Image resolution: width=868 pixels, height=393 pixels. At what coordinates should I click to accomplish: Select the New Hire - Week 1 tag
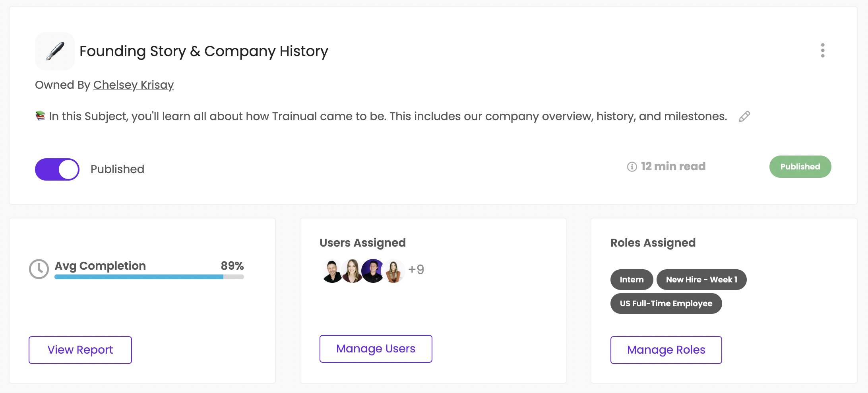pos(701,280)
